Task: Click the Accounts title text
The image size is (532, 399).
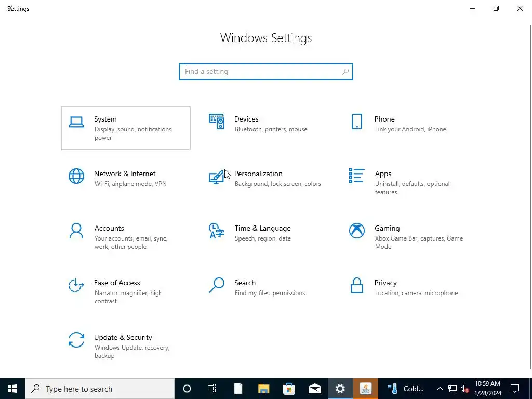Action: click(109, 229)
